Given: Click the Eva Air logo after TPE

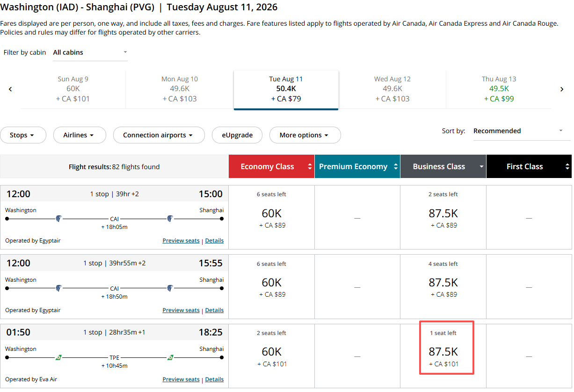Looking at the screenshot, I should pos(170,357).
